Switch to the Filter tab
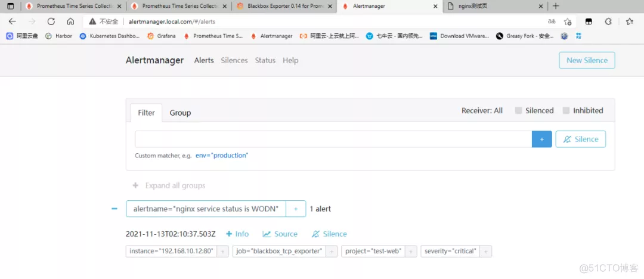 tap(146, 113)
